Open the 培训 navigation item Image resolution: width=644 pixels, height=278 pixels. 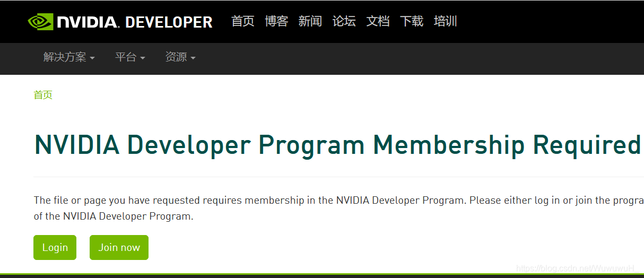[446, 21]
